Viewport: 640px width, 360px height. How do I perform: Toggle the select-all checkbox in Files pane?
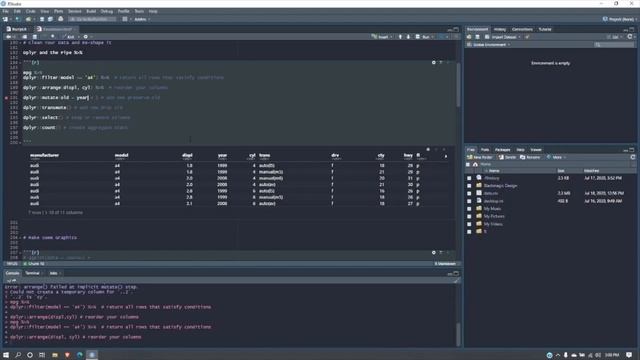[468, 164]
